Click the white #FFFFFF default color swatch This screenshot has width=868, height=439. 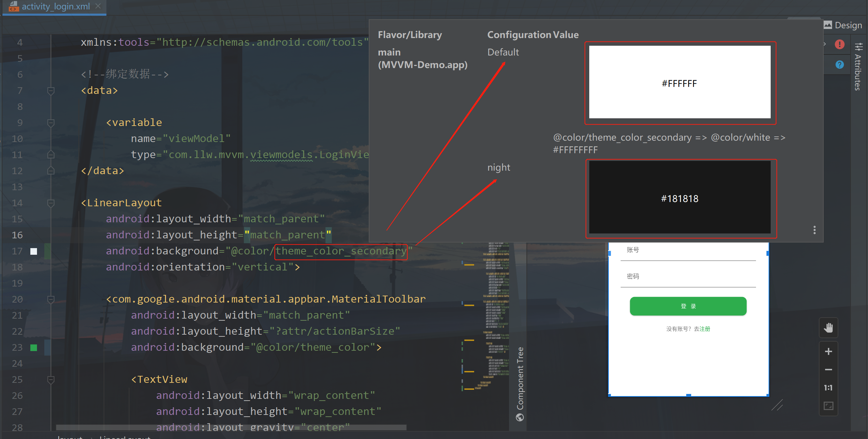click(680, 82)
